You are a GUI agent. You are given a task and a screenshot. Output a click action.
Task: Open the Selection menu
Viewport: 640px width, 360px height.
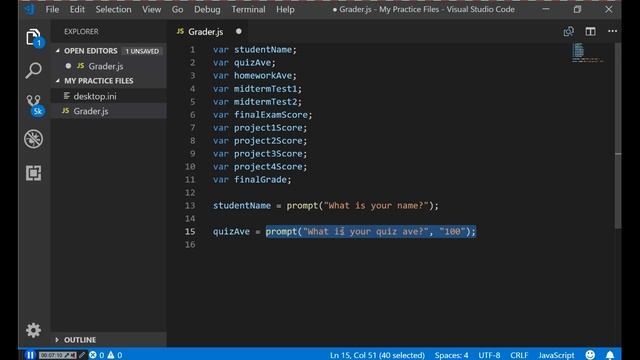(x=113, y=9)
